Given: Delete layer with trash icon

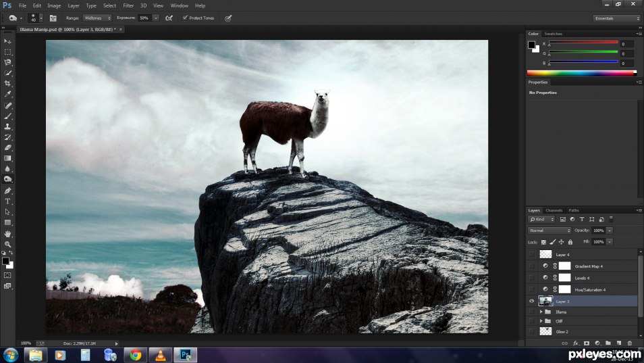Looking at the screenshot, I should point(630,343).
